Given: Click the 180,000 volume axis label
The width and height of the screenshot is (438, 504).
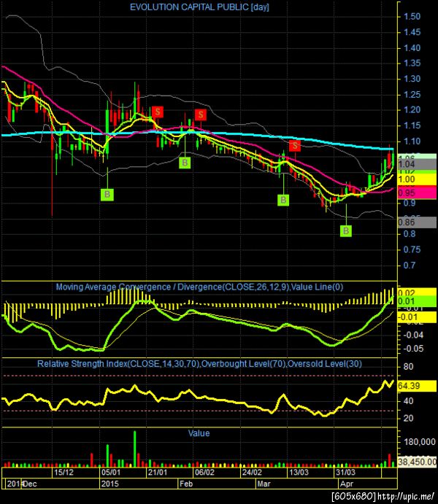Looking at the screenshot, I should [418, 442].
